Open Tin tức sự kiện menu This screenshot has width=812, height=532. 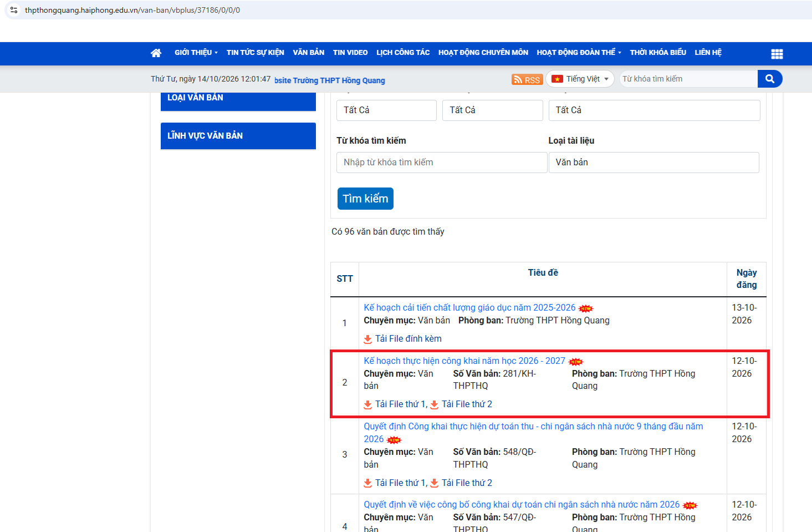tap(256, 53)
